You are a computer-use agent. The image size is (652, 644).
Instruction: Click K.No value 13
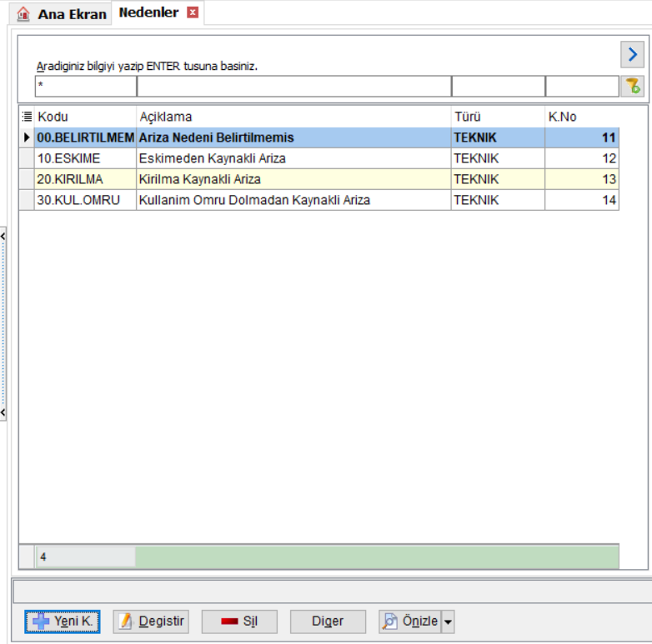(x=582, y=179)
